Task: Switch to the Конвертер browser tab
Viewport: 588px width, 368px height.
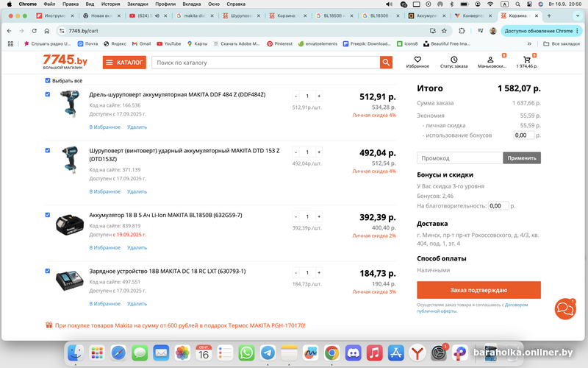Action: [x=472, y=15]
